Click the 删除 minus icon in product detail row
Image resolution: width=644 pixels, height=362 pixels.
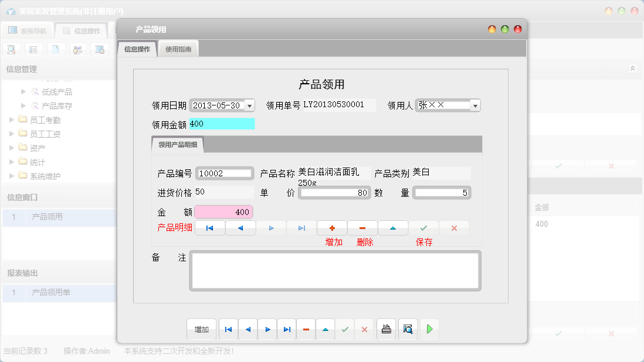(362, 228)
